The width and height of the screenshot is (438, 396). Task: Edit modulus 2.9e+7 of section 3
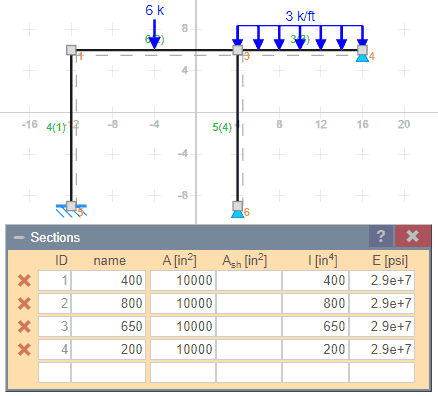[x=382, y=326]
